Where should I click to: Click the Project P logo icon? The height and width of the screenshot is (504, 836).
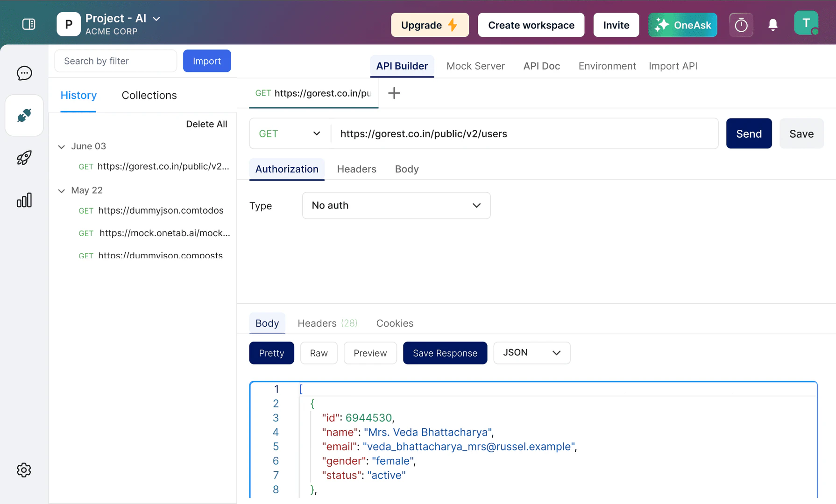(68, 24)
